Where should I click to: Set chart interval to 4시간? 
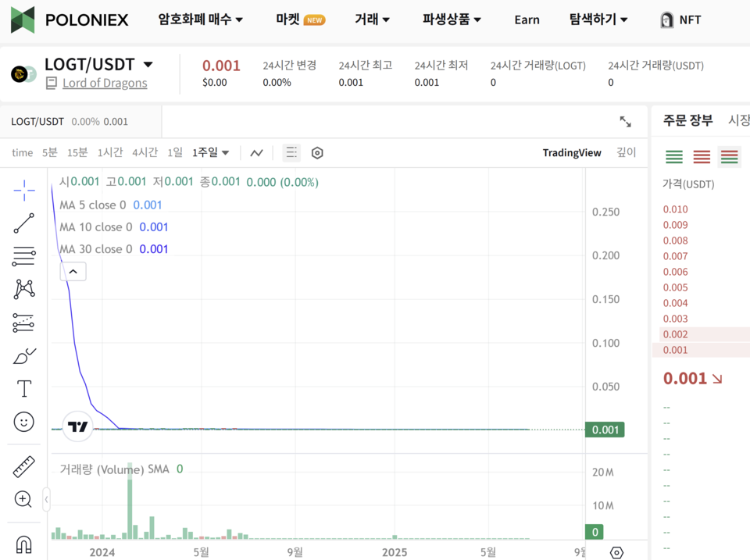coord(145,152)
